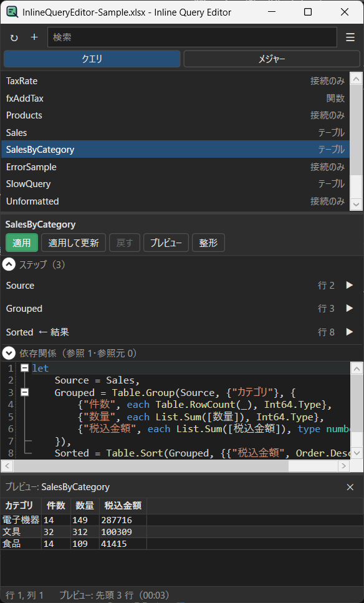Click the green 適用 button
The image size is (364, 603).
click(22, 243)
